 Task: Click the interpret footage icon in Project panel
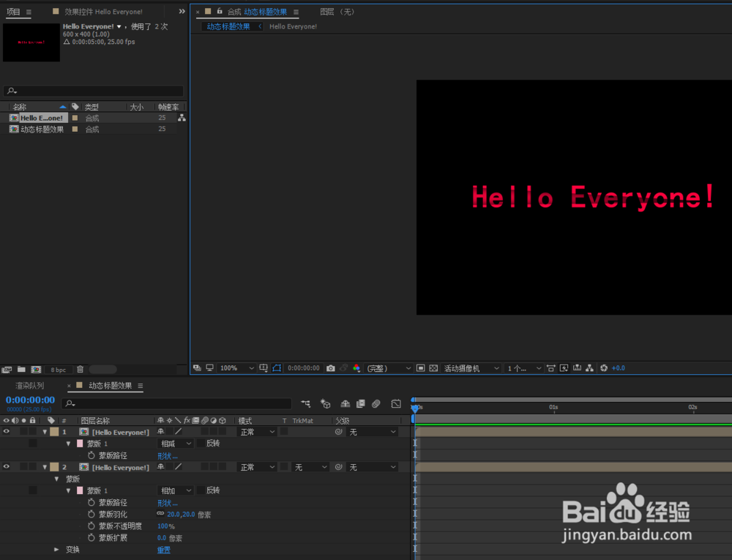click(7, 369)
